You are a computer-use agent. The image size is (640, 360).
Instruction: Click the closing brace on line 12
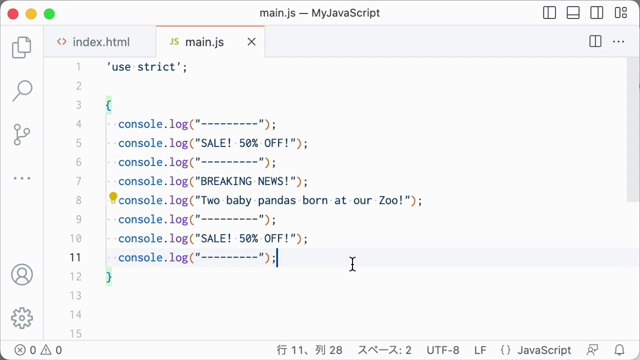pyautogui.click(x=109, y=277)
